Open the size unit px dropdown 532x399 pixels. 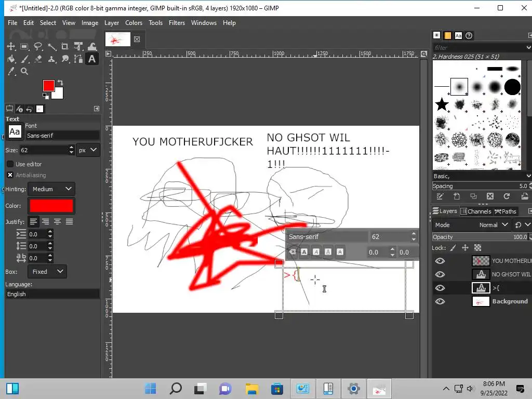pos(88,150)
